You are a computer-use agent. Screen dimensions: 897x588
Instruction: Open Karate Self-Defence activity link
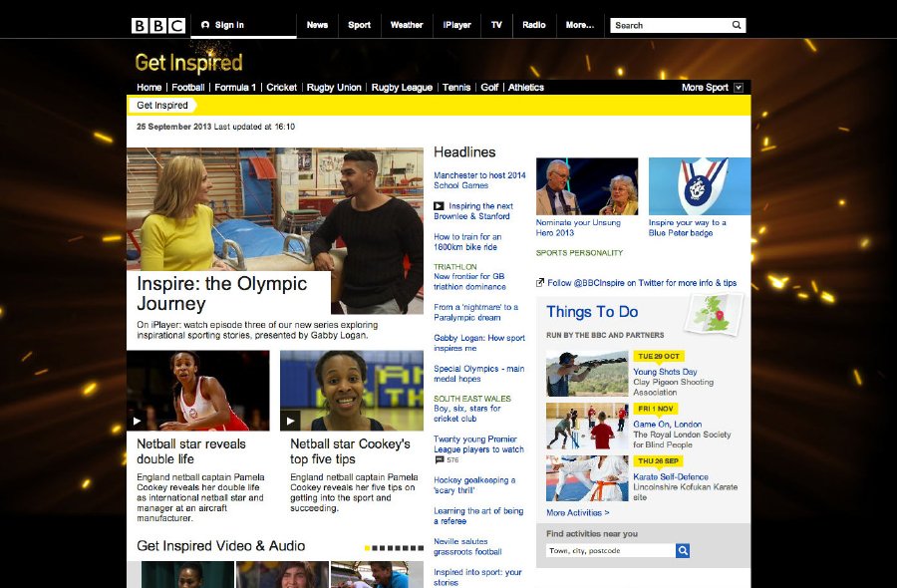coord(671,477)
